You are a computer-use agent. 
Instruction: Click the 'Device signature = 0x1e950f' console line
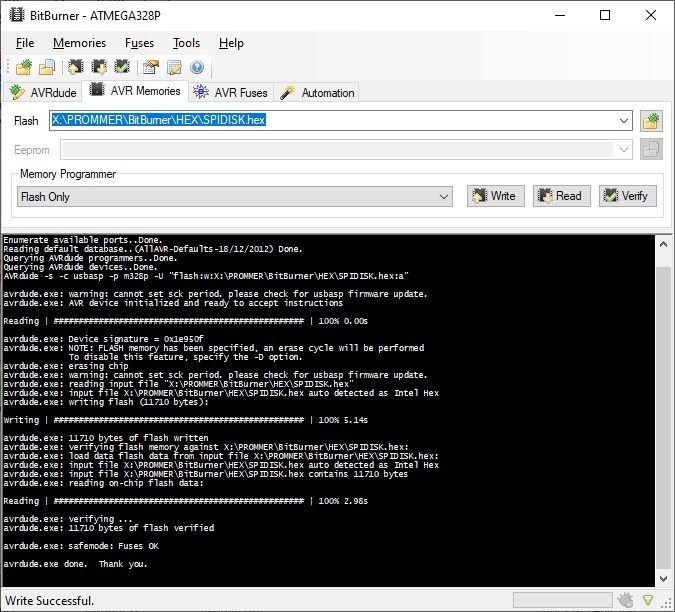pyautogui.click(x=103, y=339)
